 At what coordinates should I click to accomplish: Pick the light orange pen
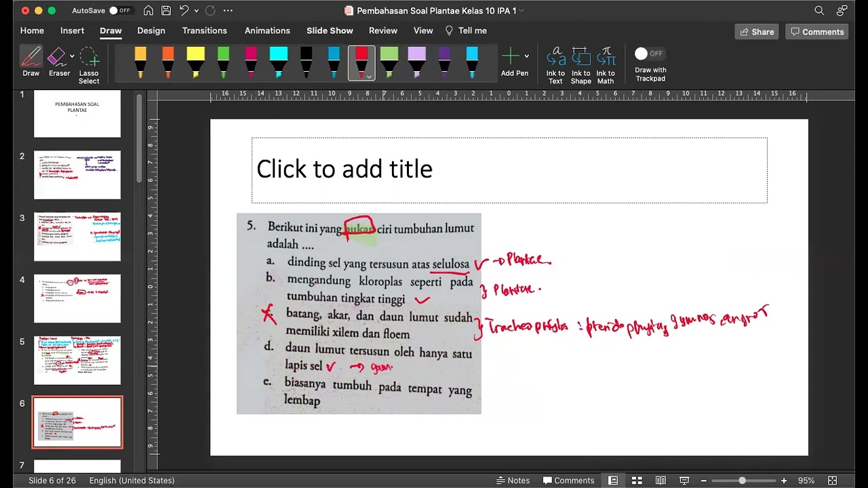tap(140, 62)
